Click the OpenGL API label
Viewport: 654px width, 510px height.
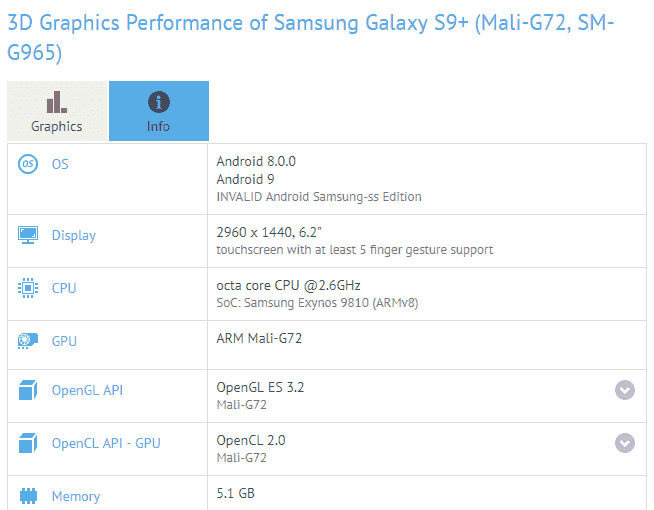click(x=87, y=390)
